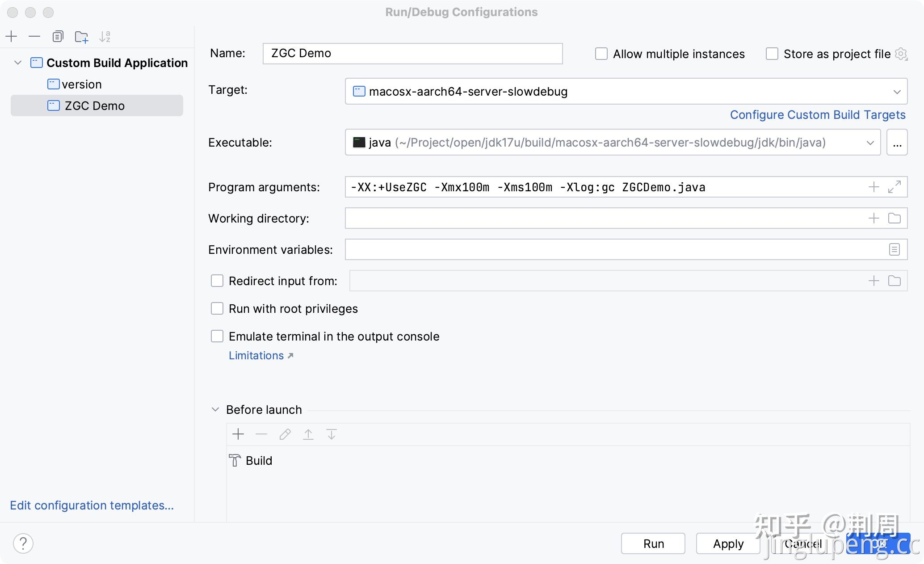Enable Allow multiple instances
Screen dimensions: 924x564
601,54
